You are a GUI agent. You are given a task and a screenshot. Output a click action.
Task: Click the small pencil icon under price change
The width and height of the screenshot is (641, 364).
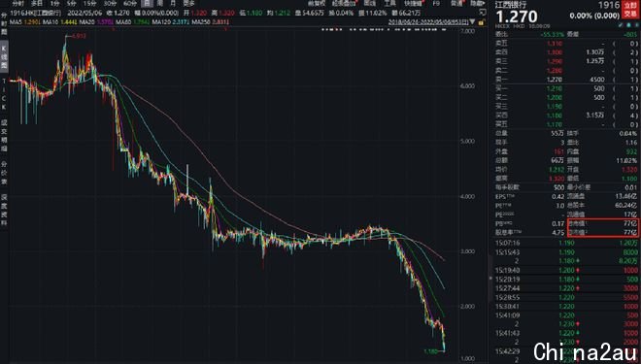tap(621, 25)
